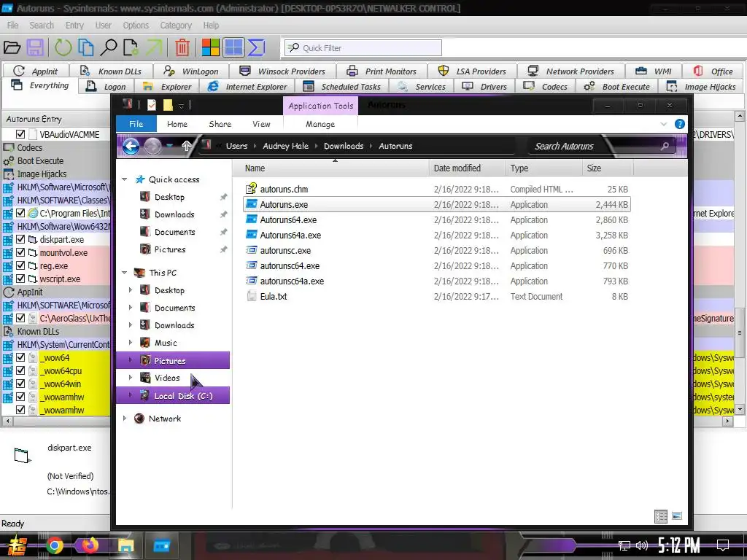
Task: Expand the Videos tree node
Action: (x=131, y=378)
